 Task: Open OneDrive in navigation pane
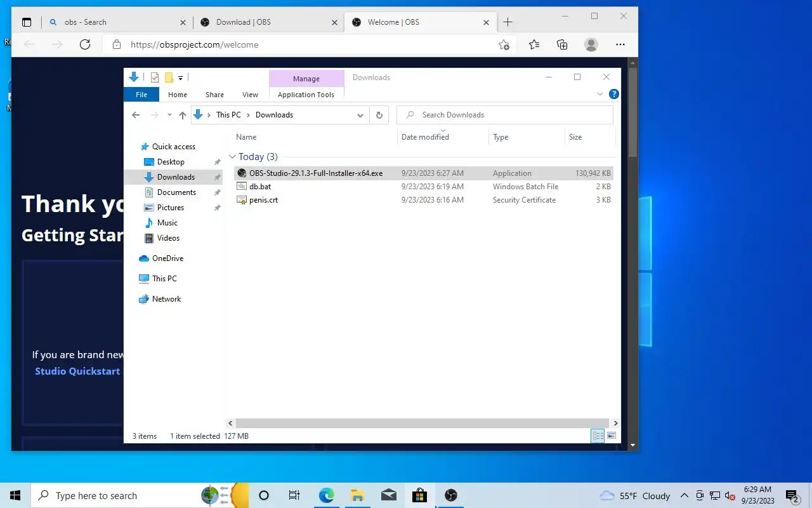(167, 258)
